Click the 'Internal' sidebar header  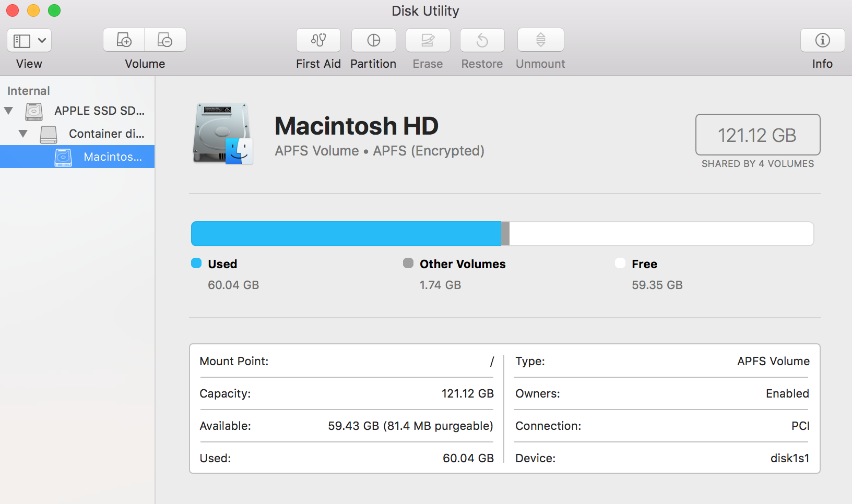[x=29, y=91]
